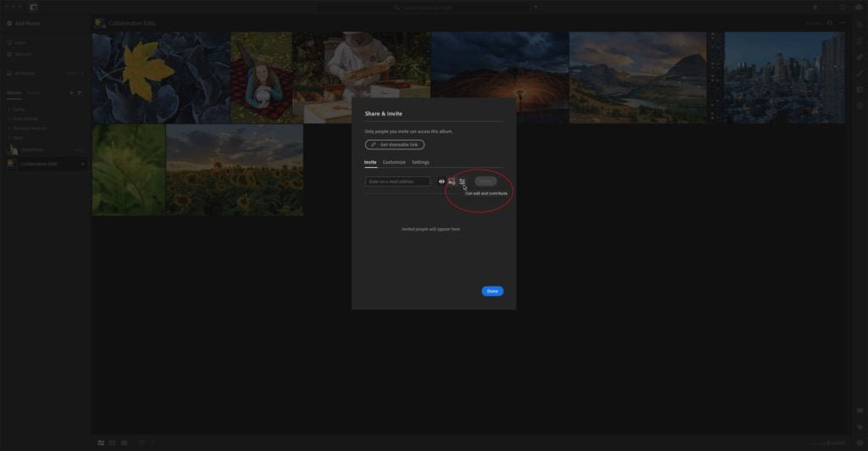Screen dimensions: 868x451
Task: Click the cloud sync status icon
Action: click(x=859, y=7)
